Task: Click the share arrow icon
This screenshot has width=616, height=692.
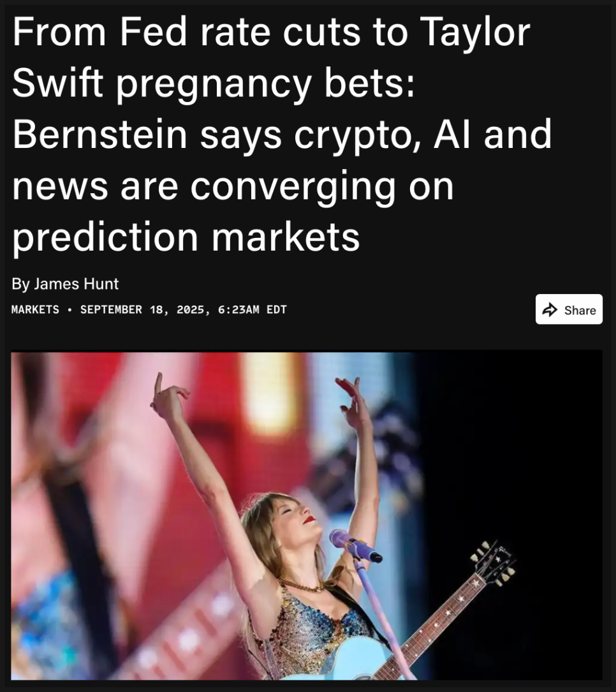Action: [550, 310]
